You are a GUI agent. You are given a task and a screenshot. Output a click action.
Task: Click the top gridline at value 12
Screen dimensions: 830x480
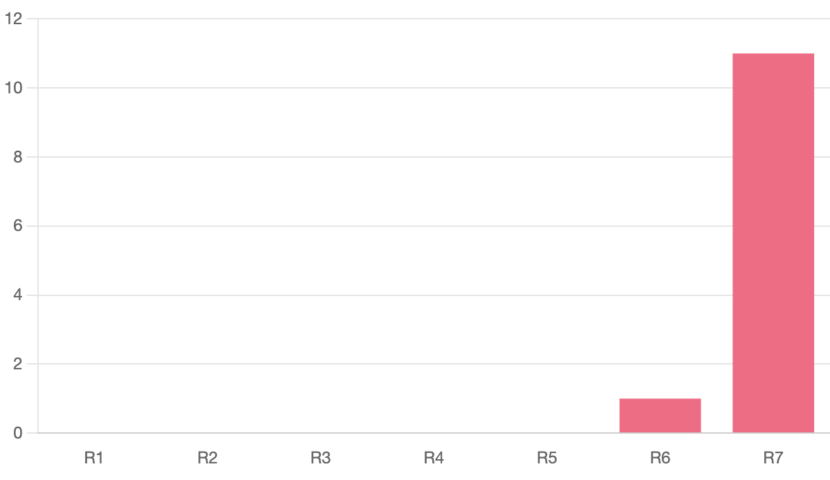click(x=400, y=19)
